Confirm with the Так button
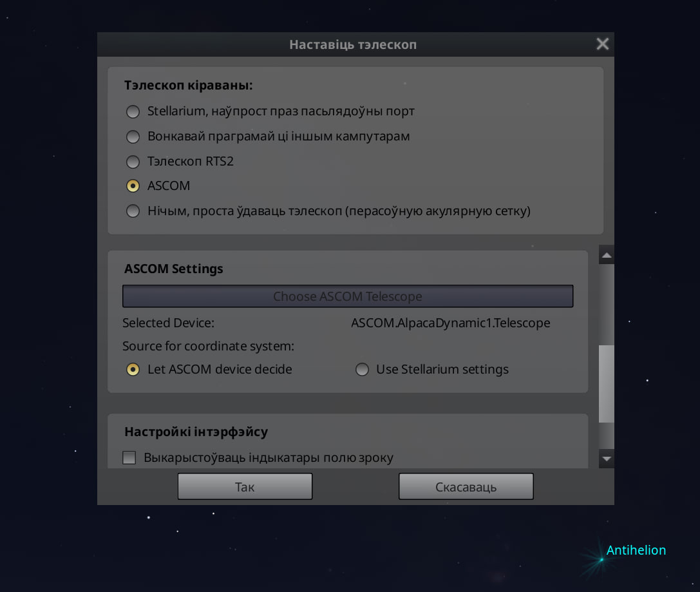Viewport: 700px width, 592px height. [x=245, y=487]
